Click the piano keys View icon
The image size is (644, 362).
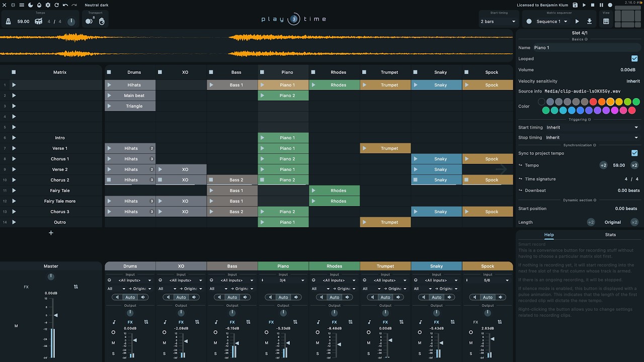[x=606, y=22]
